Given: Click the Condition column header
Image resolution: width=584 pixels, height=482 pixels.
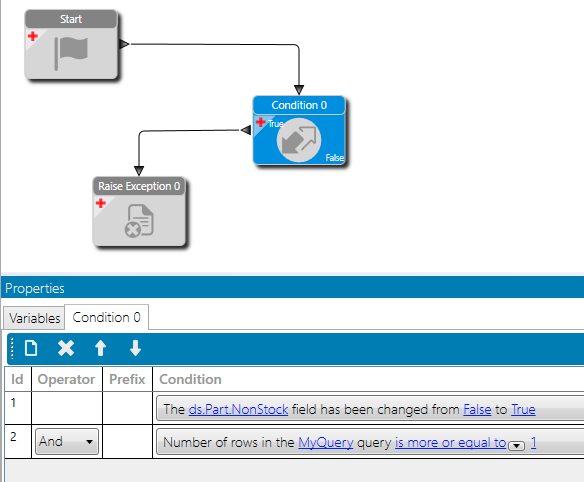Looking at the screenshot, I should [x=190, y=379].
